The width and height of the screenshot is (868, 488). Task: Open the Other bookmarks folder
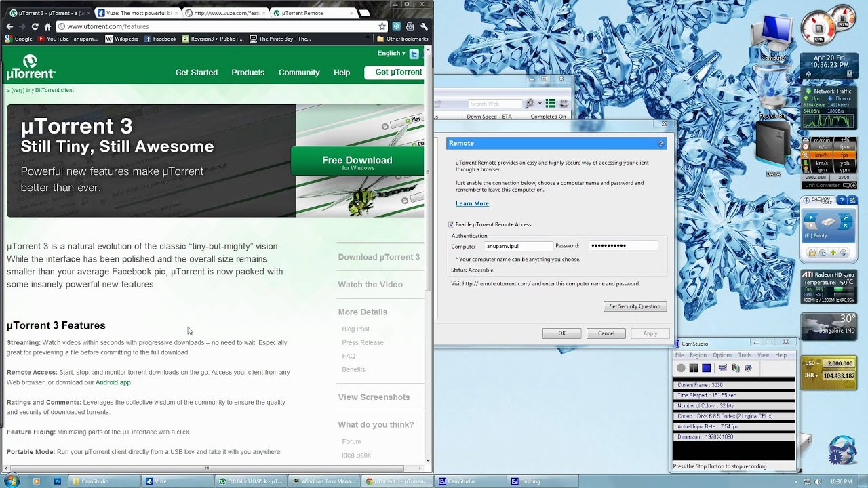[x=403, y=39]
